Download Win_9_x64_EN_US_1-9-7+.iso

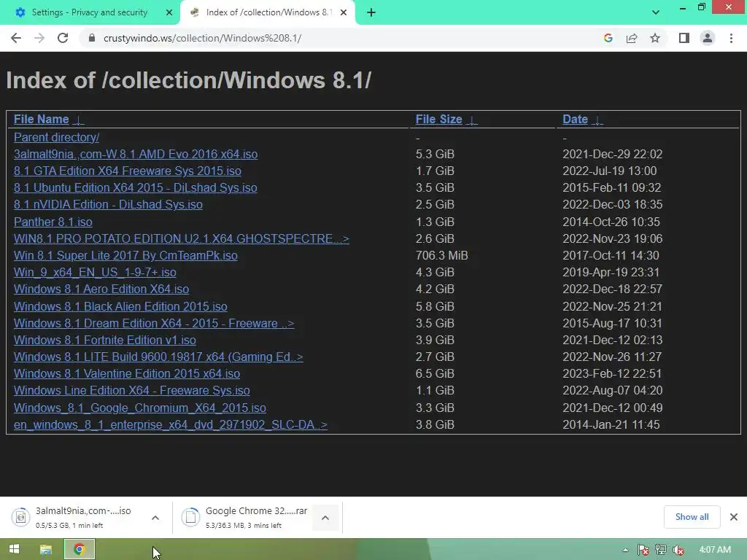pos(95,273)
